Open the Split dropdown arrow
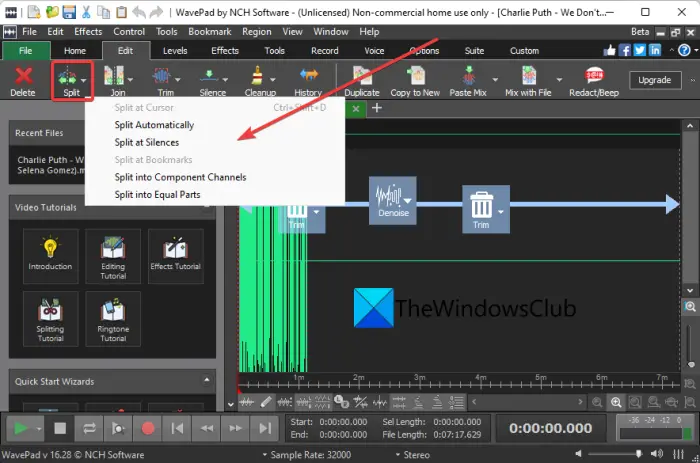 [x=83, y=80]
